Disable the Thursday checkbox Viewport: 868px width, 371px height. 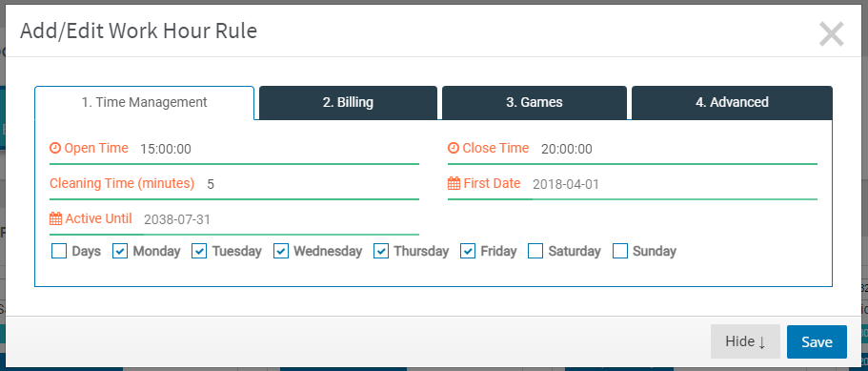(381, 251)
